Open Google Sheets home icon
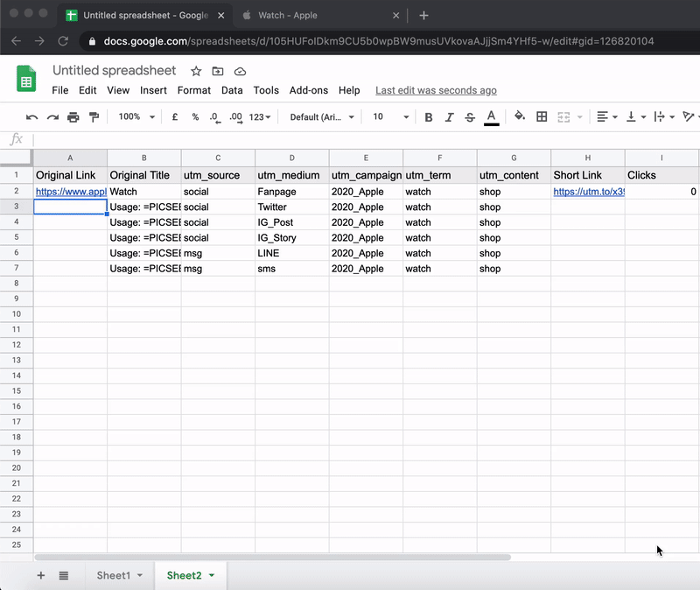The height and width of the screenshot is (590, 700). tap(26, 79)
